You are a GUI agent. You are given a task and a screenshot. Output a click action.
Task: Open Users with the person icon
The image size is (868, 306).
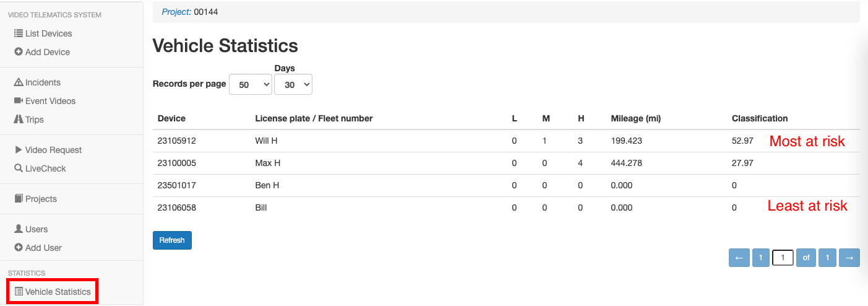pos(19,229)
